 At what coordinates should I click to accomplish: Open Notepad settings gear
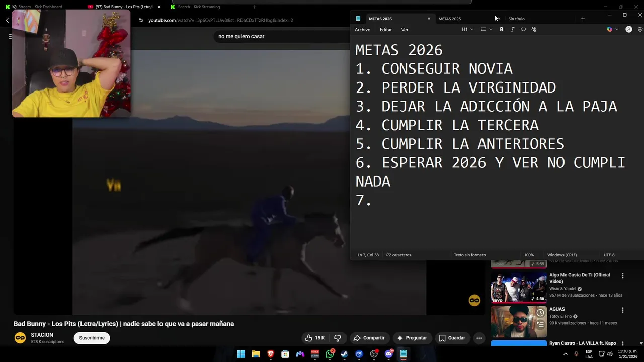tap(640, 29)
